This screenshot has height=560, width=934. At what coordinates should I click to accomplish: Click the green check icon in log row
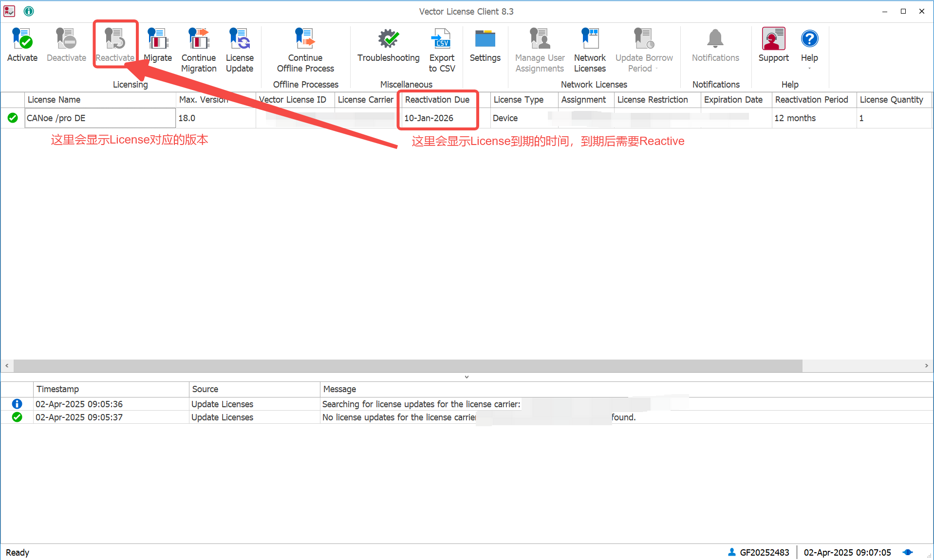tap(17, 417)
